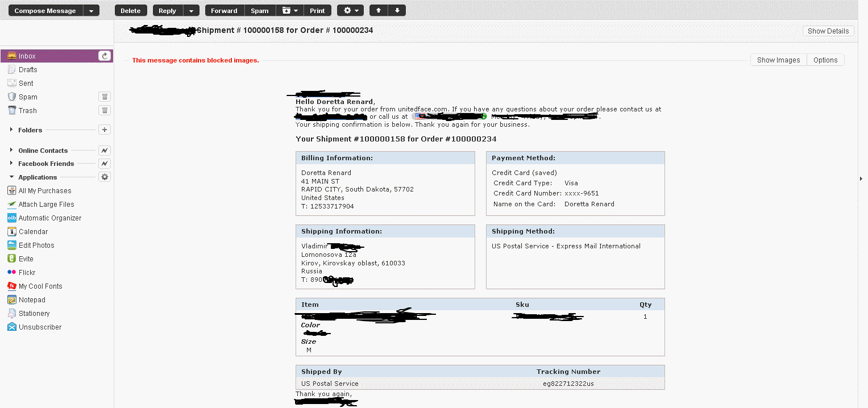Click tracking number eg822712322us
Screen dimensions: 868x408
pos(568,384)
